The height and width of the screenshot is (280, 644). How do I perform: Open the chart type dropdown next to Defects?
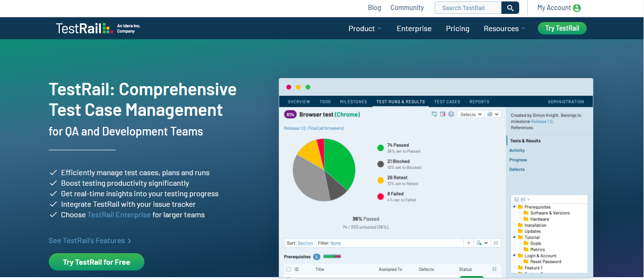[x=492, y=114]
